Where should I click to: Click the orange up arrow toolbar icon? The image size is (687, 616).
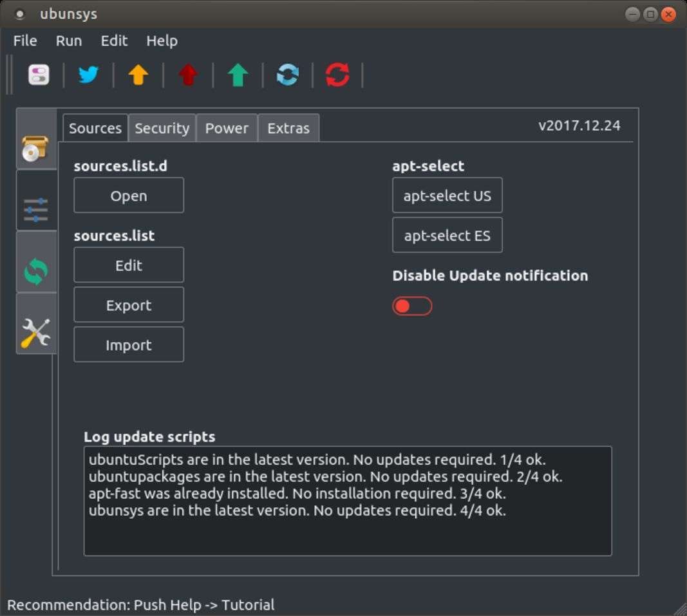(138, 75)
